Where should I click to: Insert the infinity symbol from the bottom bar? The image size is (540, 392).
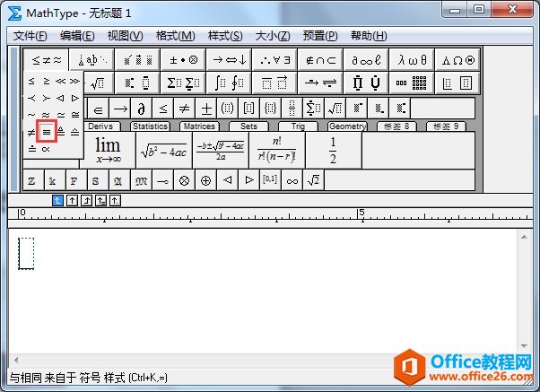click(x=292, y=180)
